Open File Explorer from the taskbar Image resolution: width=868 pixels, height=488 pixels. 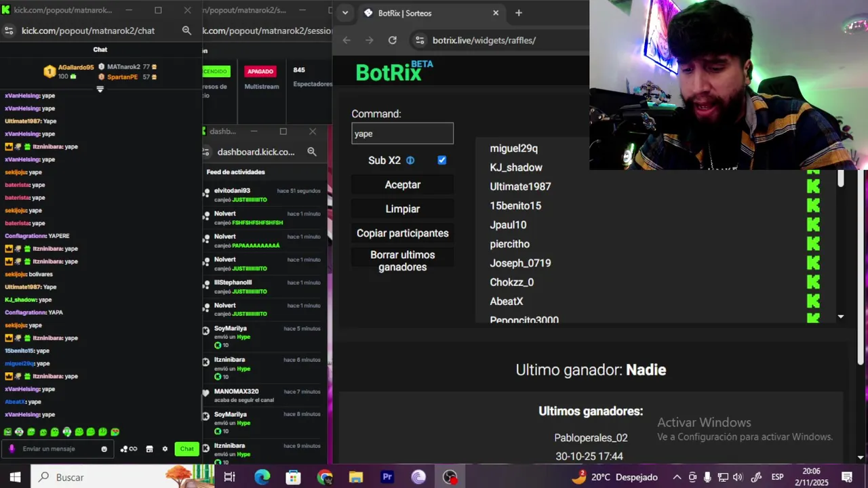click(355, 477)
